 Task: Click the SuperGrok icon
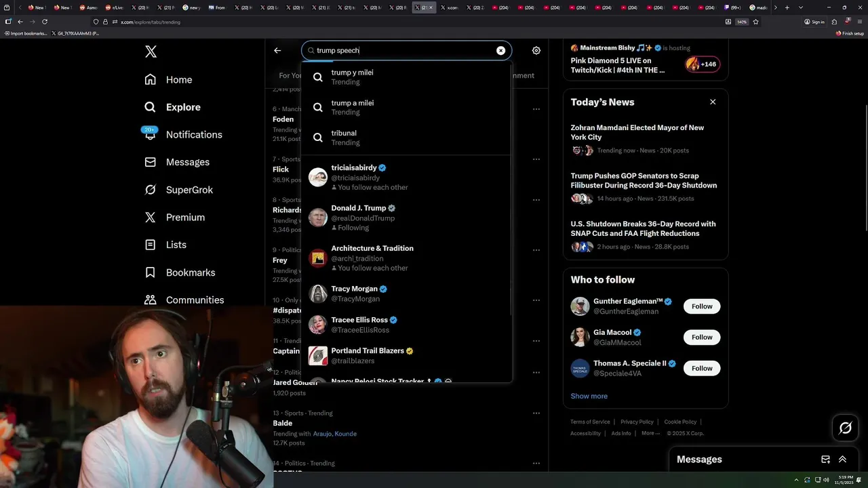coord(151,190)
